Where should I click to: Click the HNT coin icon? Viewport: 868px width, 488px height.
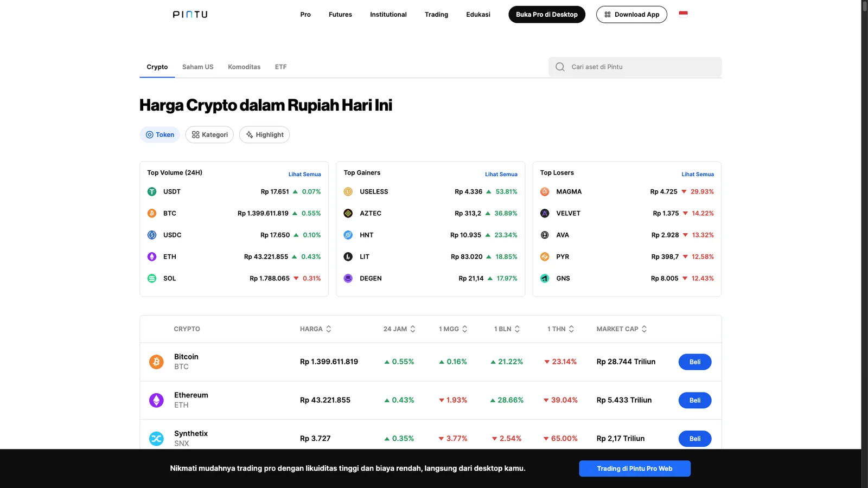click(348, 235)
